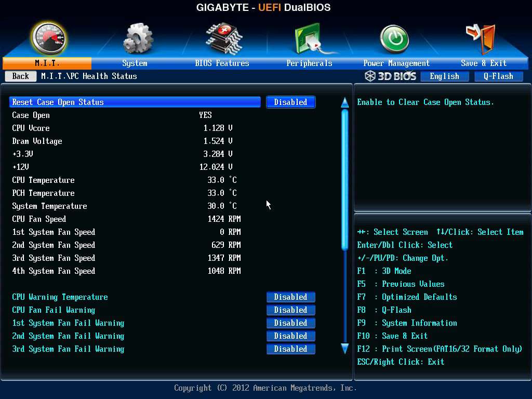The width and height of the screenshot is (532, 399).
Task: Click the F1 3D Mode help line
Action: pyautogui.click(x=384, y=271)
